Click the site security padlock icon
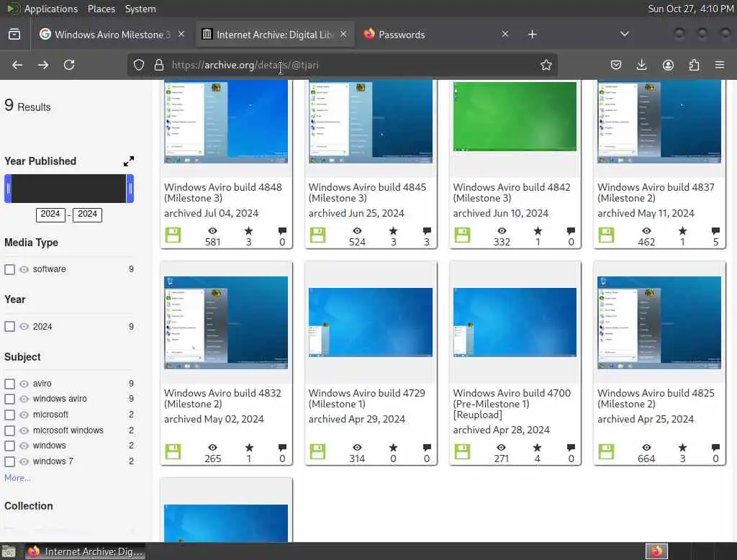Image resolution: width=737 pixels, height=560 pixels. 159,65
